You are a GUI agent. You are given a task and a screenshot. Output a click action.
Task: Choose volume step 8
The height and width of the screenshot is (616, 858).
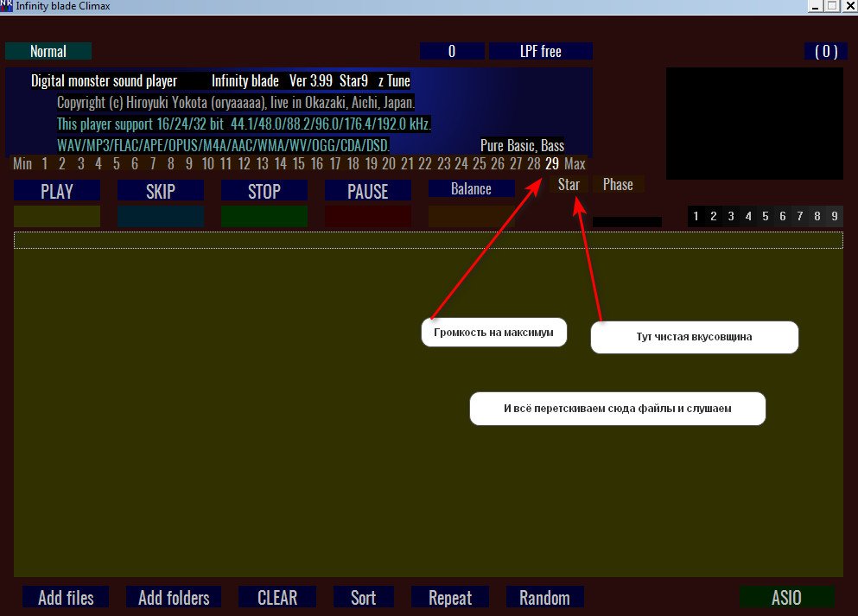171,163
